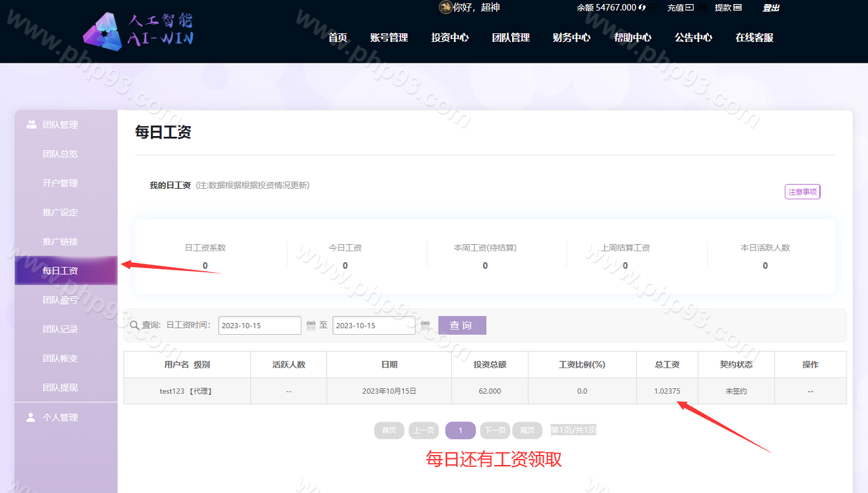Click the 充值 recharge icon
This screenshot has height=493, width=868.
[x=690, y=8]
